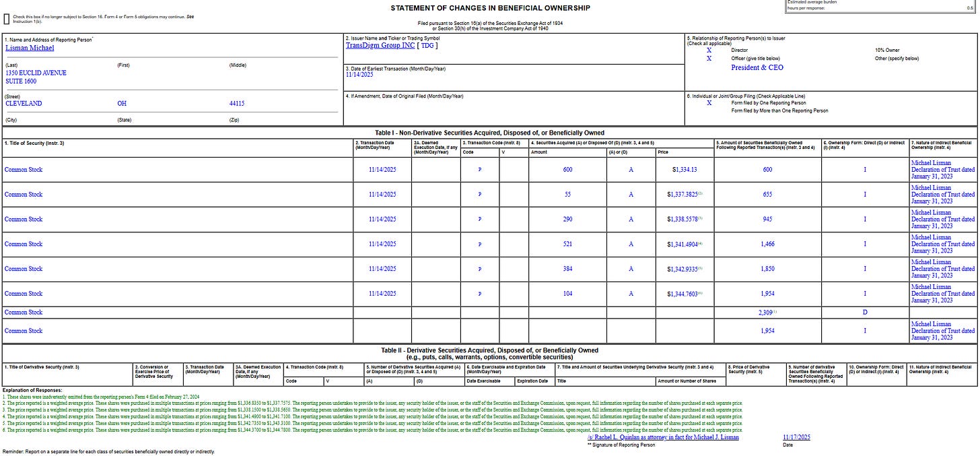This screenshot has height=456, width=980.
Task: Click the 11/17/2025 signature date
Action: tap(796, 437)
